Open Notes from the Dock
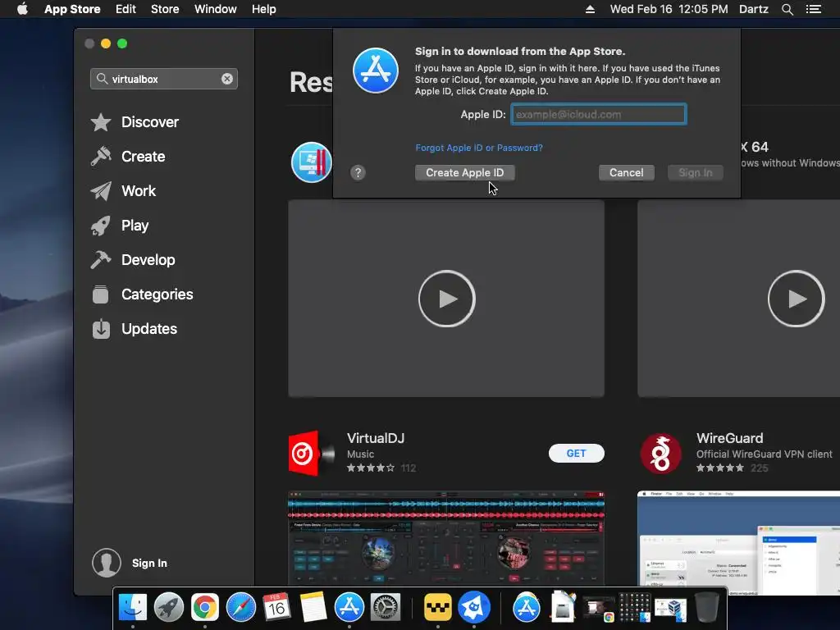The width and height of the screenshot is (840, 630). pyautogui.click(x=313, y=608)
